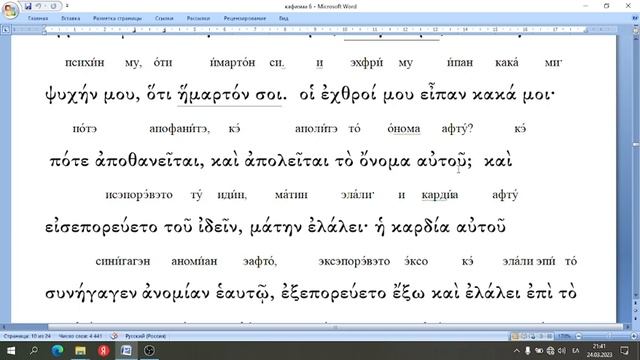Click the Greek word ἀποθανεῖται

(149, 161)
